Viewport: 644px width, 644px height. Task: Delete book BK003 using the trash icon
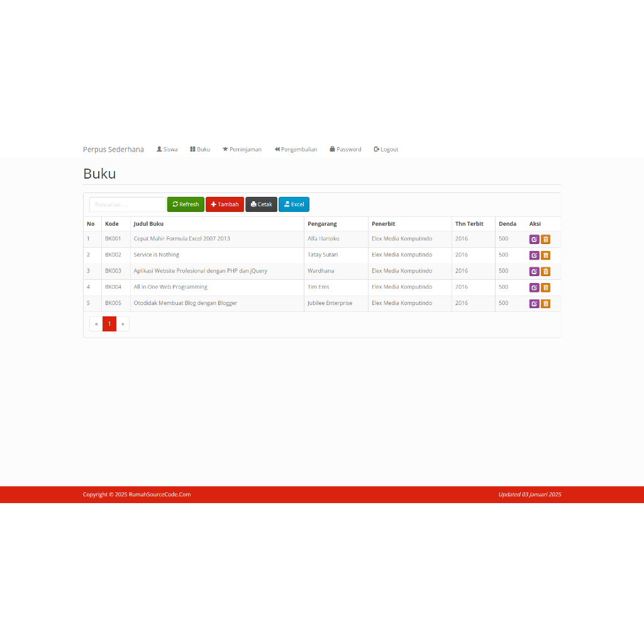(x=545, y=271)
